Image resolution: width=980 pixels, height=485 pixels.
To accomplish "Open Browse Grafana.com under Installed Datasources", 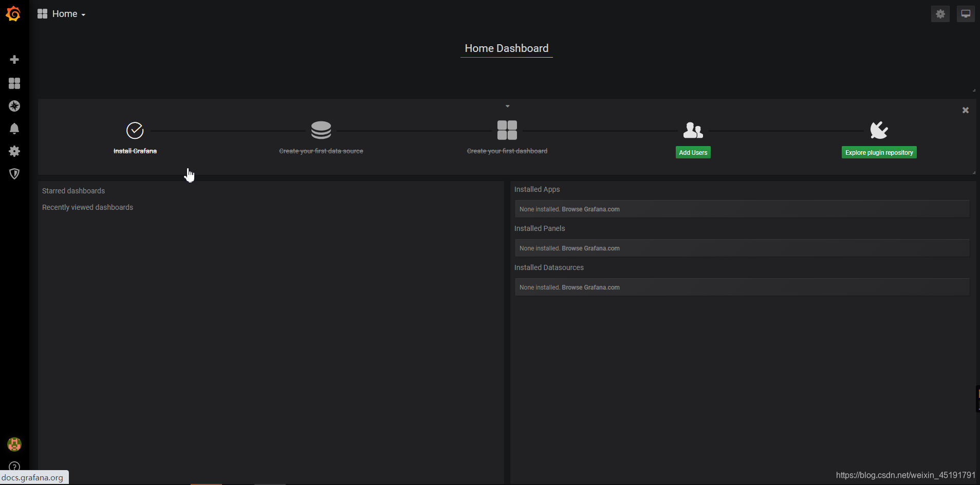I will (x=590, y=288).
